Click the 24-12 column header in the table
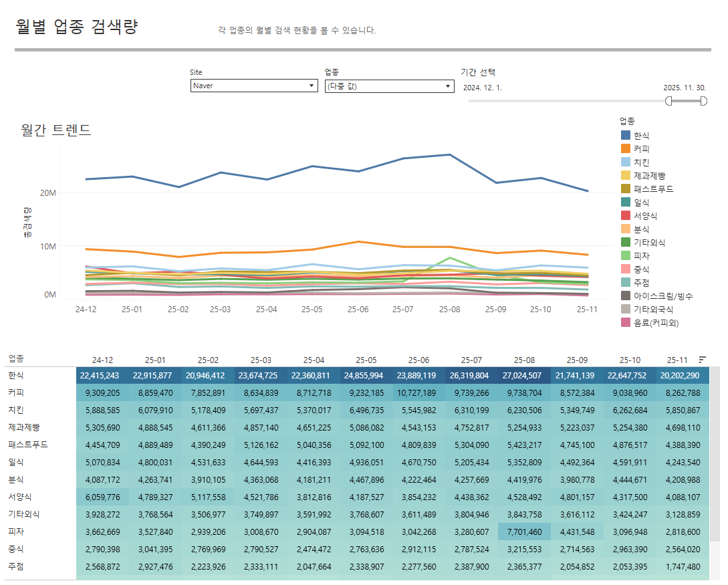The image size is (728, 585). pyautogui.click(x=102, y=360)
